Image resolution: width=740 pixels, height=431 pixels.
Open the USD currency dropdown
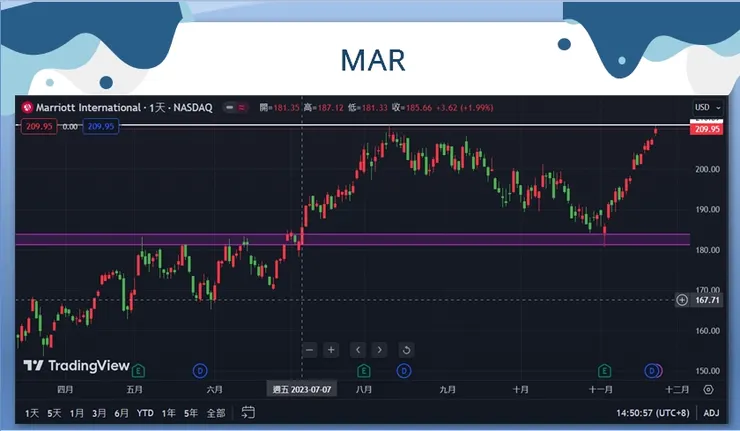point(707,107)
